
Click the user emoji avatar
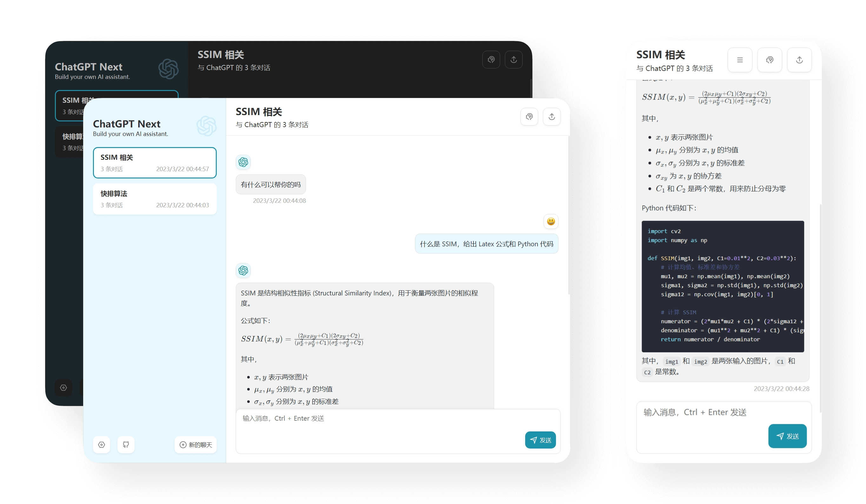tap(551, 222)
